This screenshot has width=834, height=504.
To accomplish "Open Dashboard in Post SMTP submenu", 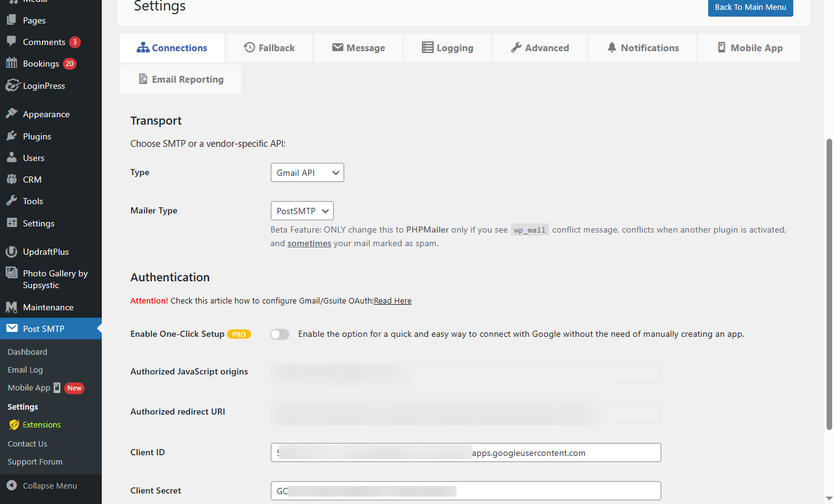I will coord(27,352).
